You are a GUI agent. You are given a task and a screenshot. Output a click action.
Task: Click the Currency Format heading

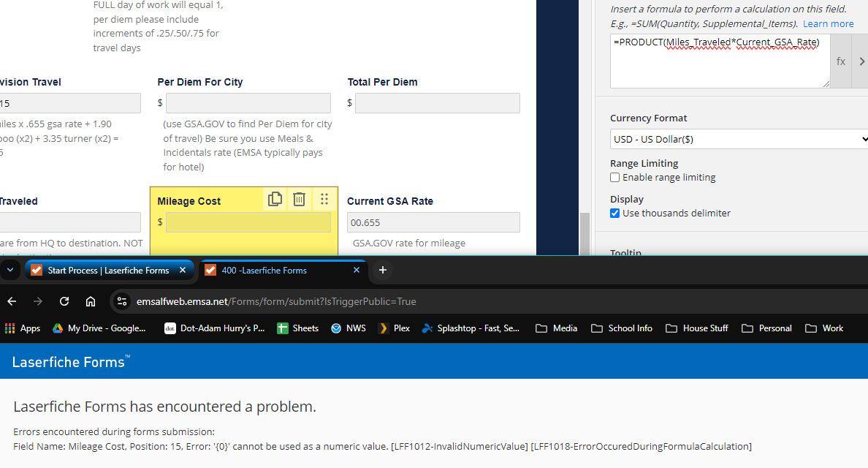click(648, 118)
